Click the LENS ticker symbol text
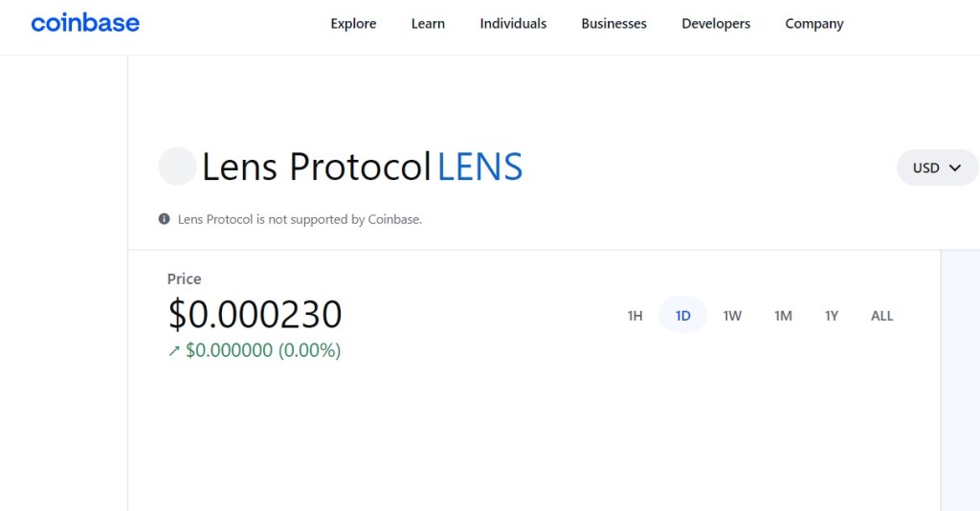The image size is (980, 511). (480, 167)
